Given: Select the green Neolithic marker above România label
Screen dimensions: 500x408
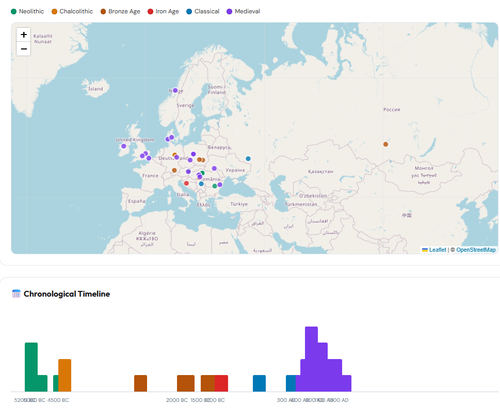Looking at the screenshot, I should pyautogui.click(x=203, y=173).
